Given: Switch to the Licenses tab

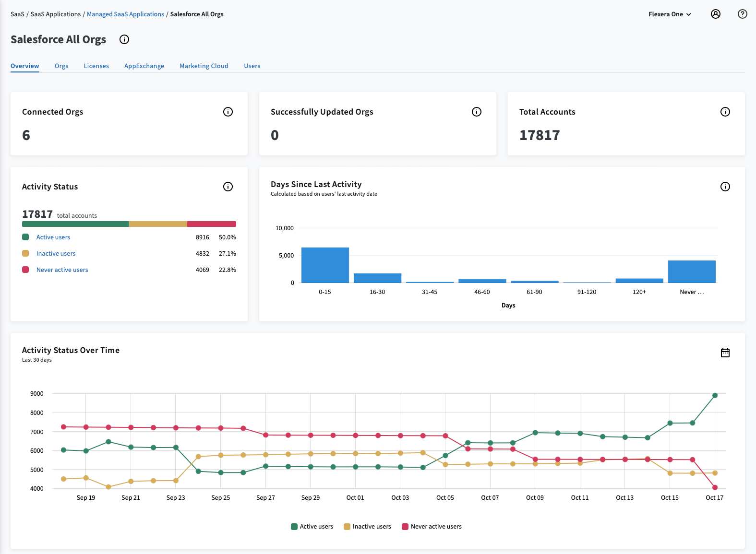Looking at the screenshot, I should (x=96, y=66).
